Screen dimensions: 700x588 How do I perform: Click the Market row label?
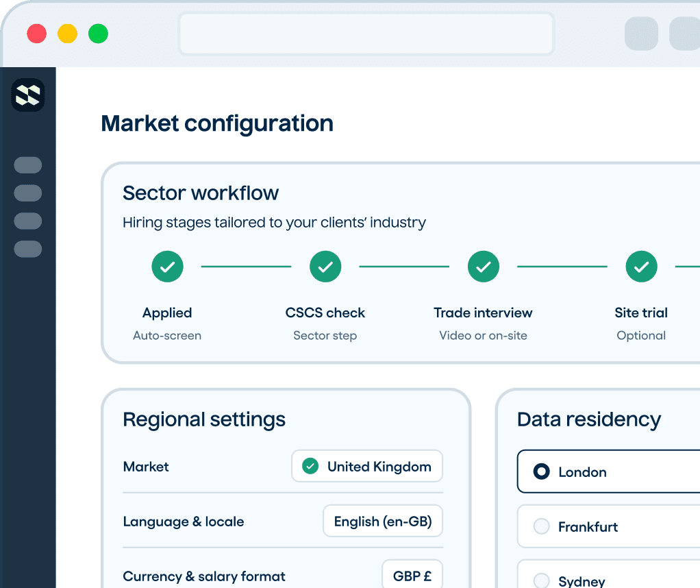pos(146,467)
